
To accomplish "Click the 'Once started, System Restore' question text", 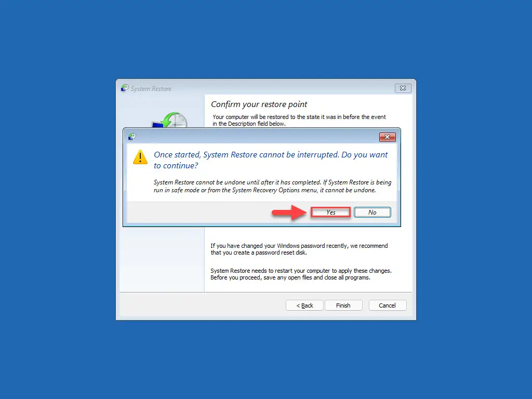I will coord(270,160).
